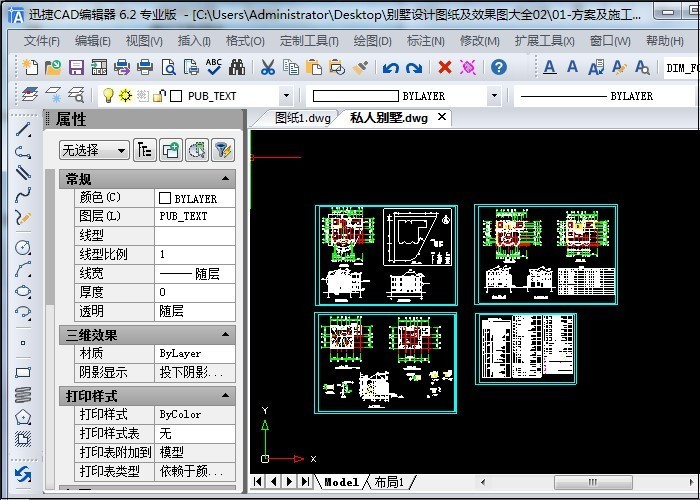Open the 无选择 selection dropdown
700x500 pixels.
click(122, 150)
